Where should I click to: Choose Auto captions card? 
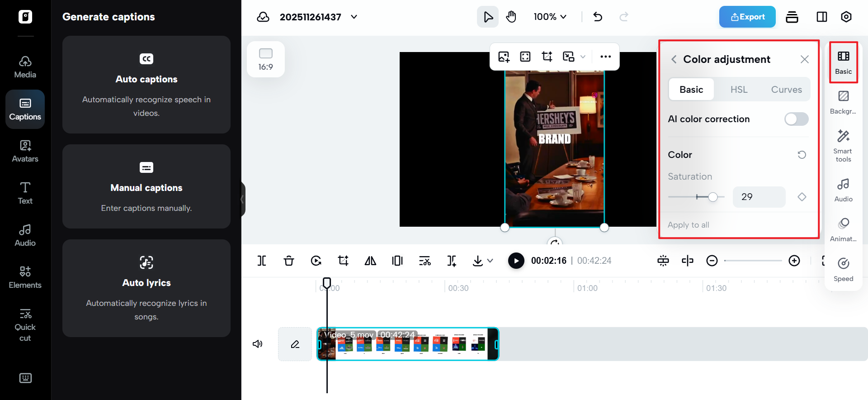click(146, 85)
